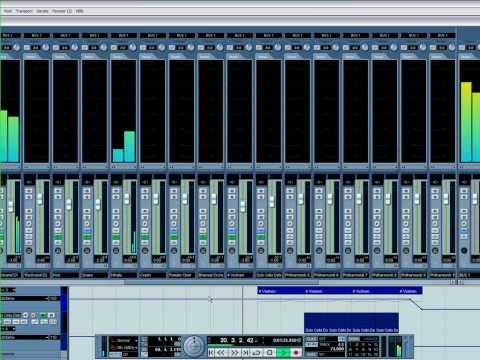The image size is (480, 360).
Task: Click the Tempo track button in transport
Action: pyautogui.click(x=311, y=344)
